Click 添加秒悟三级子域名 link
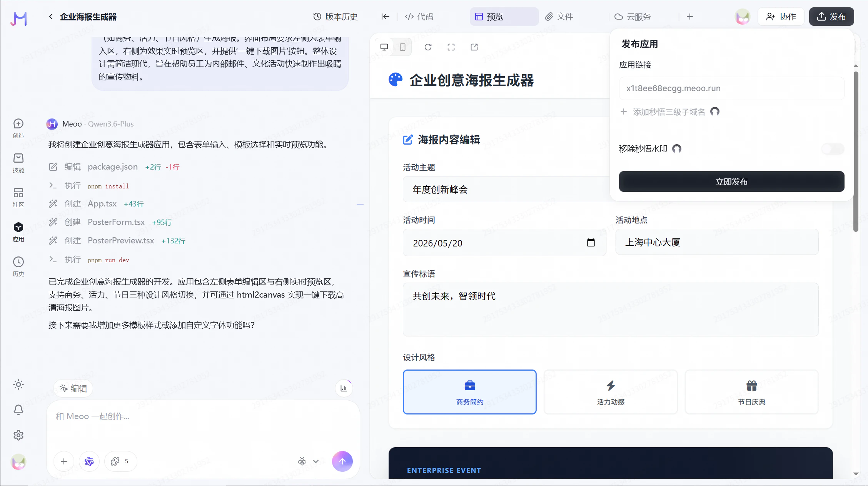The width and height of the screenshot is (868, 486). [x=669, y=112]
